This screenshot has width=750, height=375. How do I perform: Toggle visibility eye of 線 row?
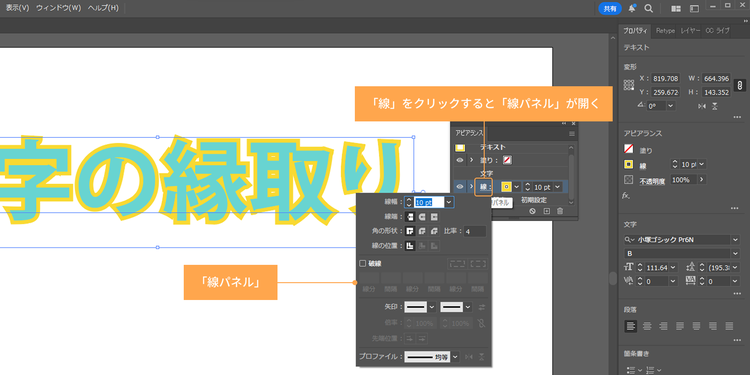coord(460,187)
